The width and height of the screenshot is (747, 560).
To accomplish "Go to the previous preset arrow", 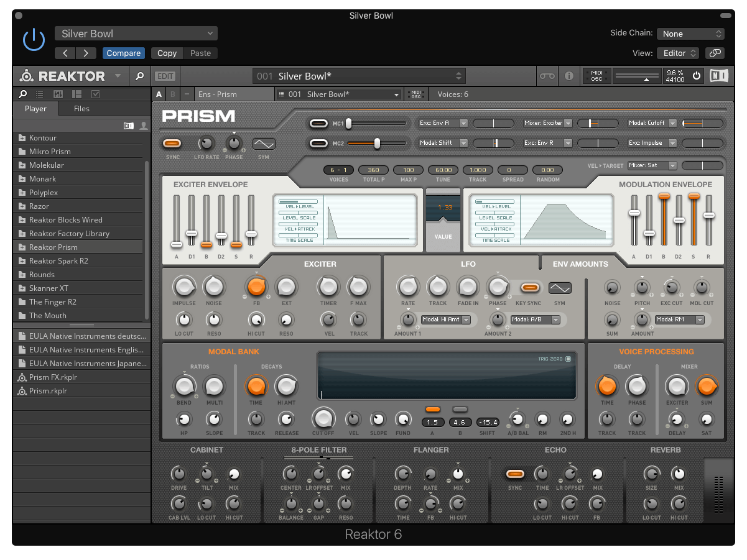I will [x=65, y=53].
